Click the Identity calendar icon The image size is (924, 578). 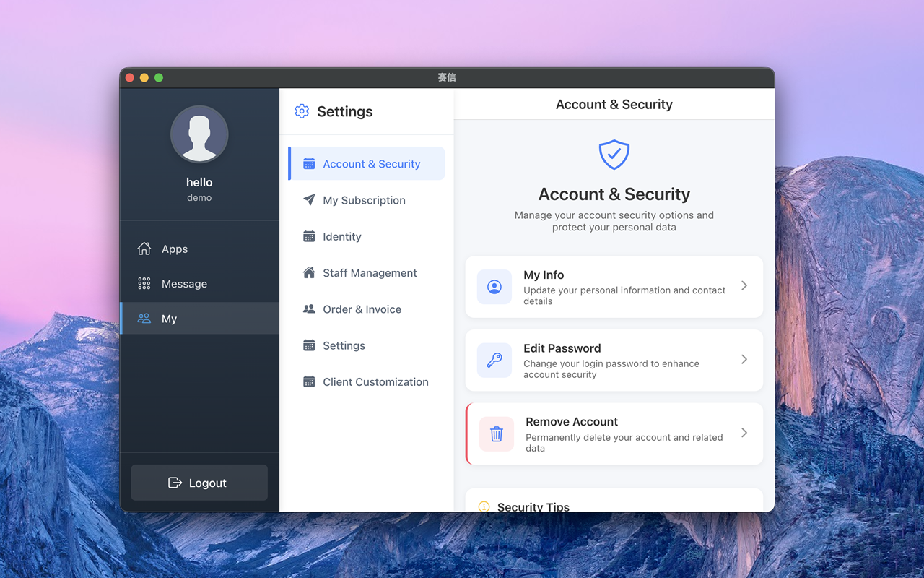pos(309,236)
